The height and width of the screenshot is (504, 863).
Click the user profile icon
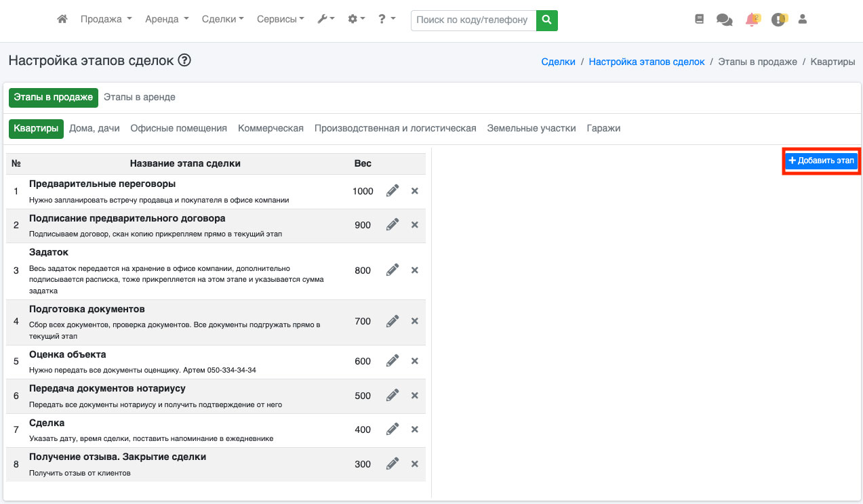click(x=803, y=20)
